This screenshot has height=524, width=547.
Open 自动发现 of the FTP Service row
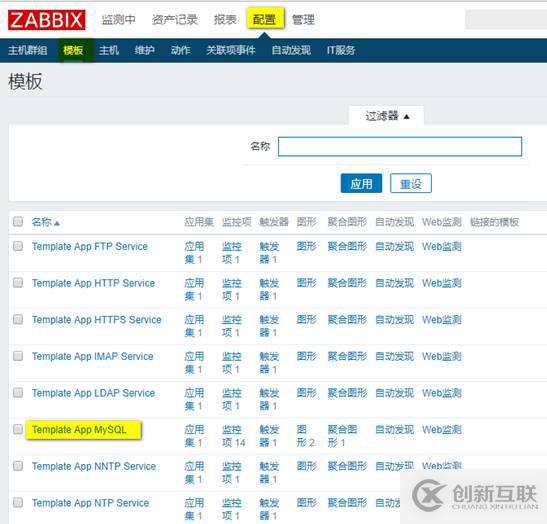[x=395, y=247]
